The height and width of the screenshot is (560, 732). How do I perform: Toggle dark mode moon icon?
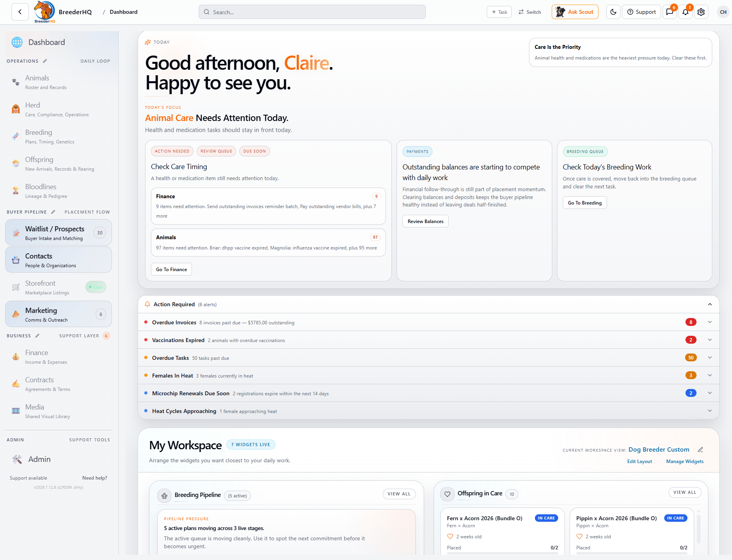(613, 12)
